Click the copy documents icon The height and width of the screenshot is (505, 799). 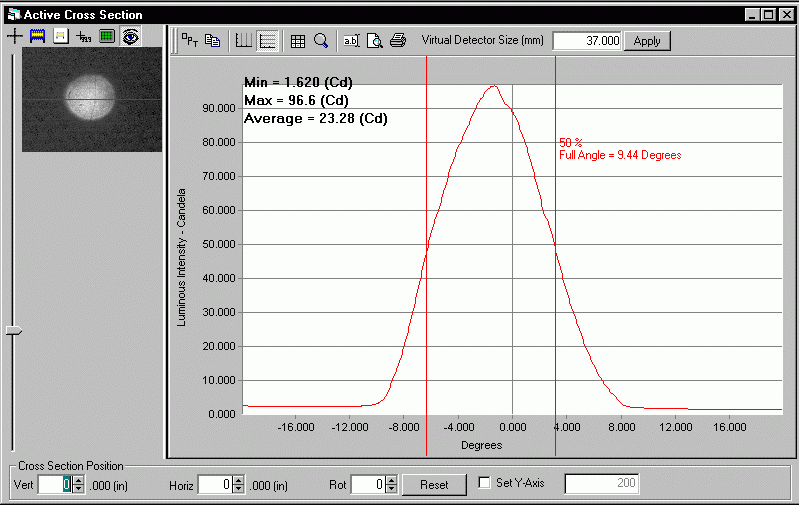pos(212,40)
